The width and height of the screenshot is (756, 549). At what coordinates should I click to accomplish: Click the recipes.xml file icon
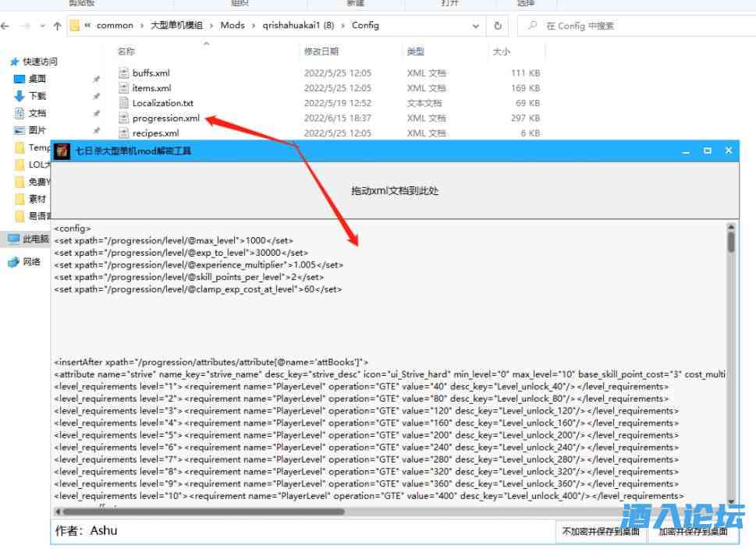[x=124, y=133]
